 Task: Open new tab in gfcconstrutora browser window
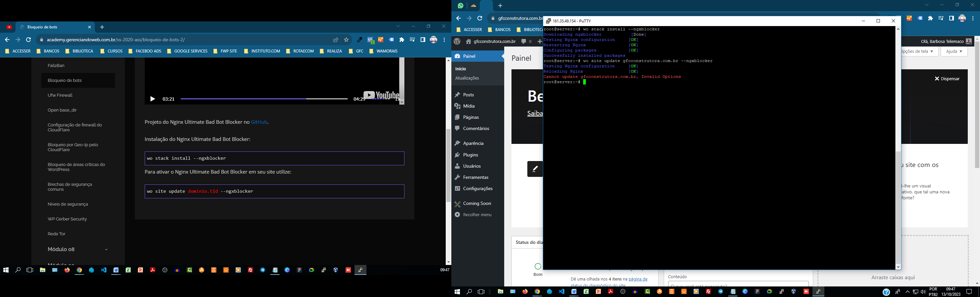500,6
